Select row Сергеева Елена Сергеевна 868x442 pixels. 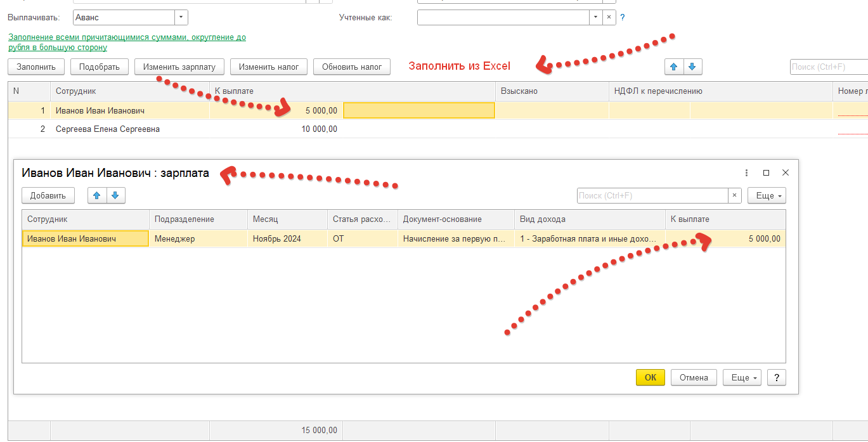point(108,129)
